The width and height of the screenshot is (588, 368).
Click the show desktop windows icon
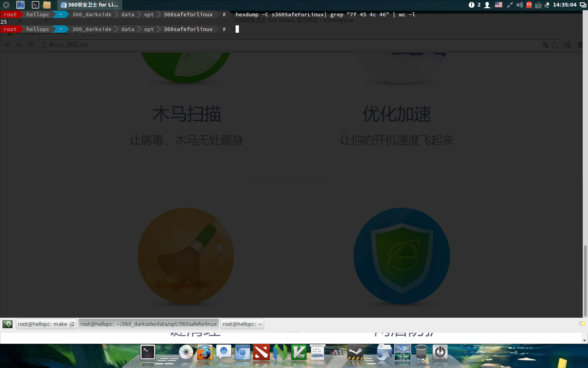tap(583, 5)
